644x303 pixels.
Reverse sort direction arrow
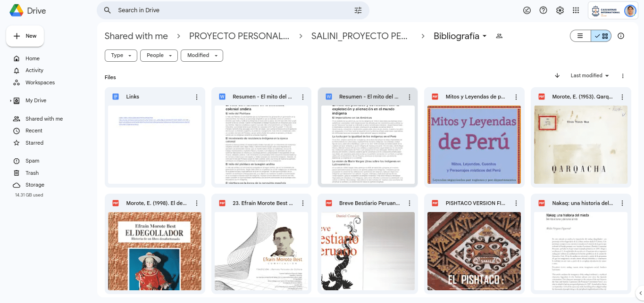click(557, 76)
